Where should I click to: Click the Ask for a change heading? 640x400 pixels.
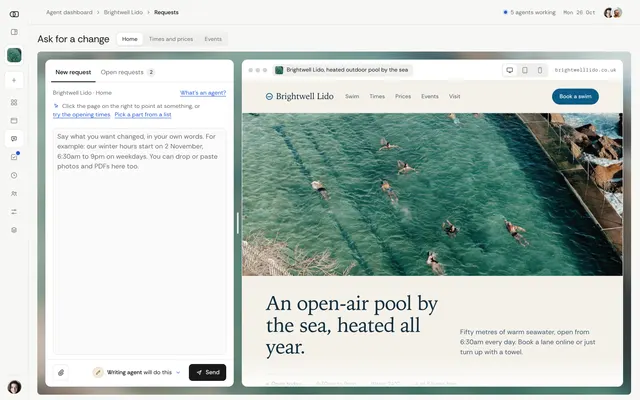(73, 39)
